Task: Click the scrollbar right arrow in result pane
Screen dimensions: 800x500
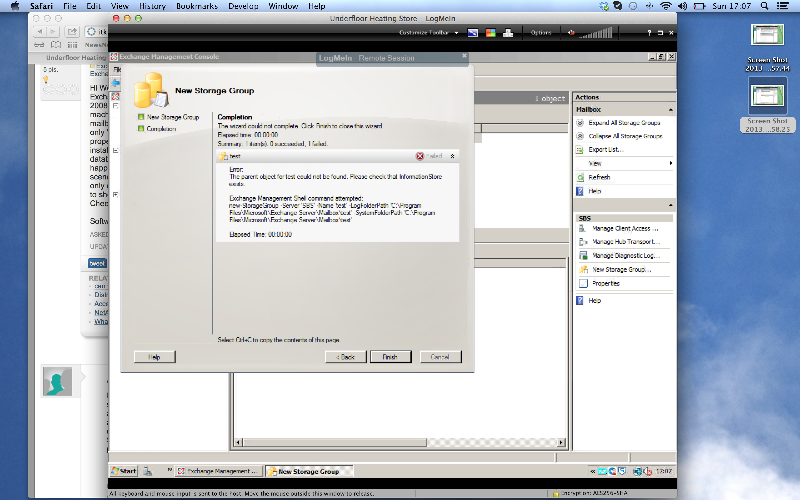Action: 561,442
